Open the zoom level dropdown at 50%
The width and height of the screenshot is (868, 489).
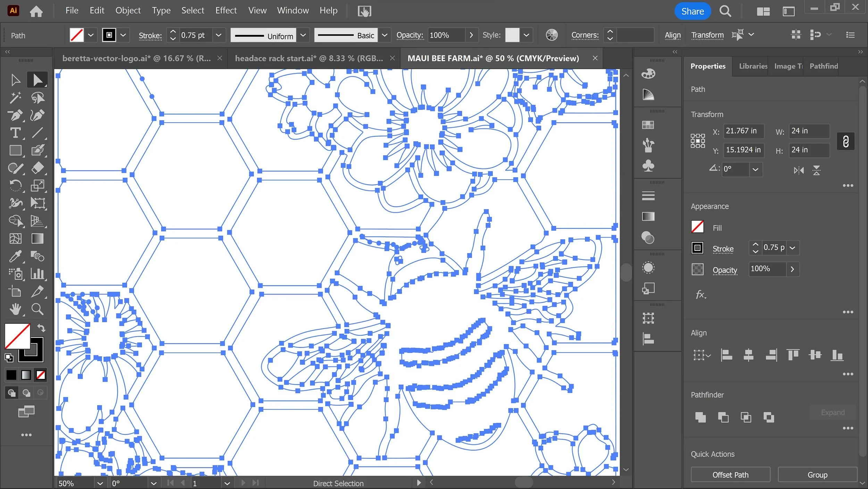pos(100,483)
